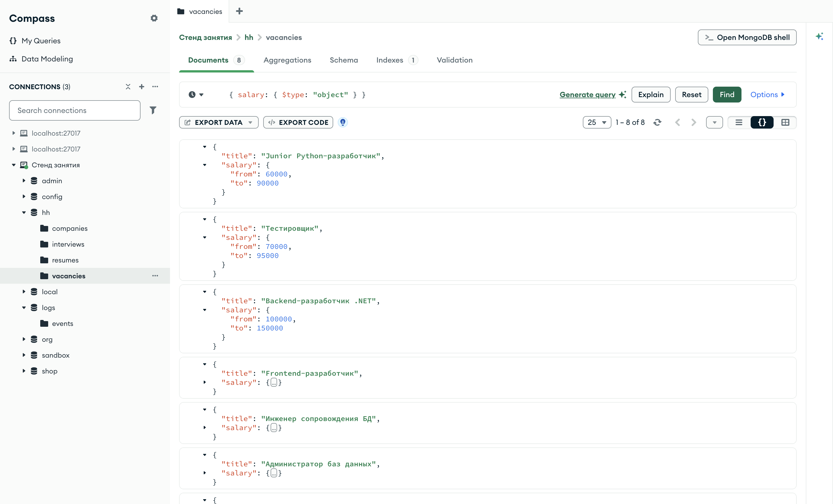Click the insight lightbulb icon
This screenshot has width=833, height=504.
(343, 122)
